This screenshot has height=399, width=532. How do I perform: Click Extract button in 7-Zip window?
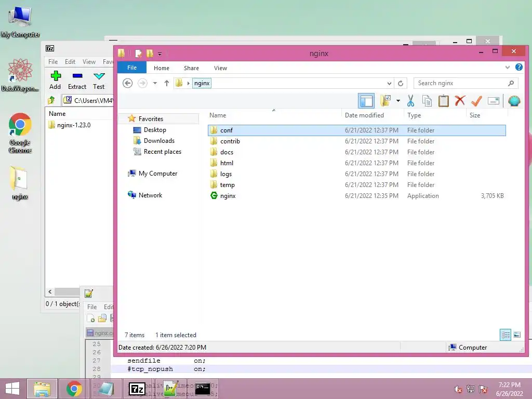click(77, 81)
